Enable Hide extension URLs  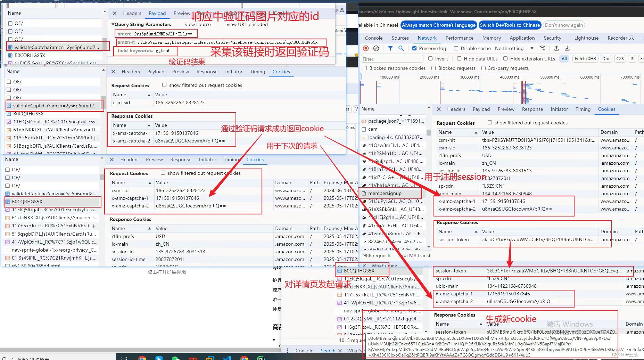pyautogui.click(x=505, y=59)
